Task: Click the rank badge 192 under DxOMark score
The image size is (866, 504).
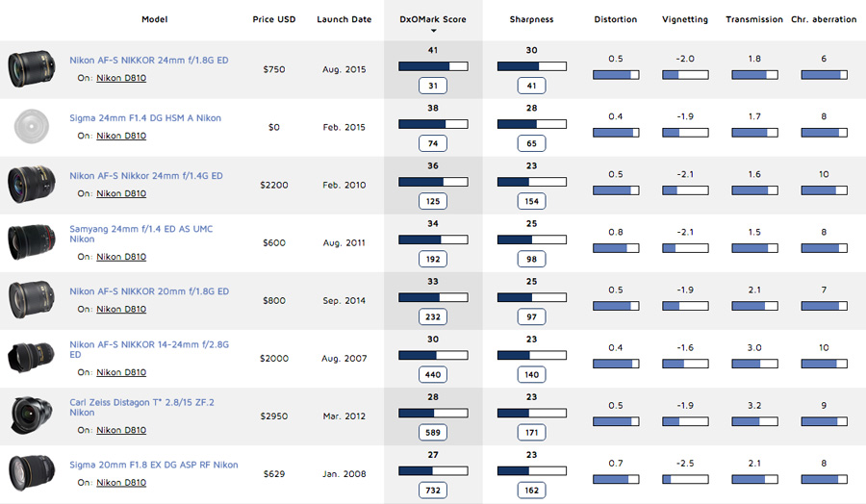Action: (x=433, y=259)
